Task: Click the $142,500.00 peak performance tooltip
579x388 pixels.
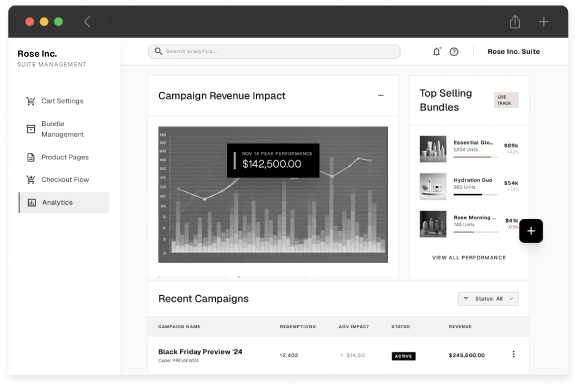Action: [273, 160]
